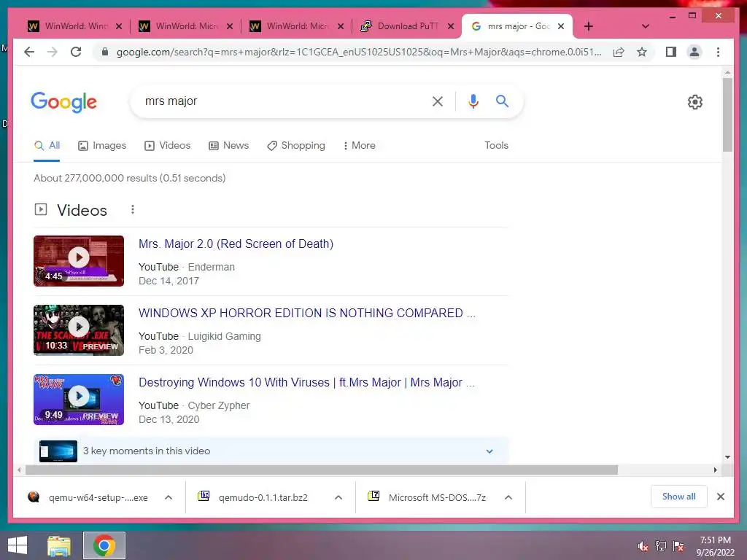Image resolution: width=747 pixels, height=560 pixels.
Task: Select the All results tab
Action: click(x=47, y=146)
